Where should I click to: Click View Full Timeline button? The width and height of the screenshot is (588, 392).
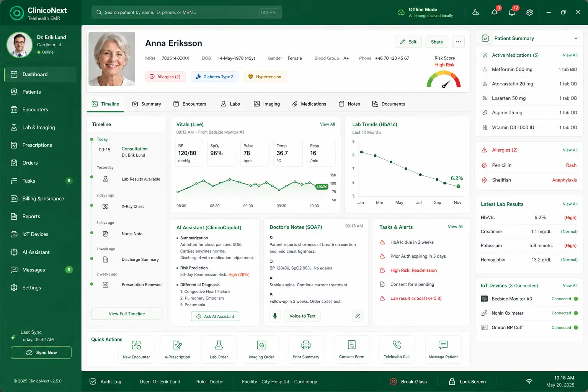pos(127,314)
